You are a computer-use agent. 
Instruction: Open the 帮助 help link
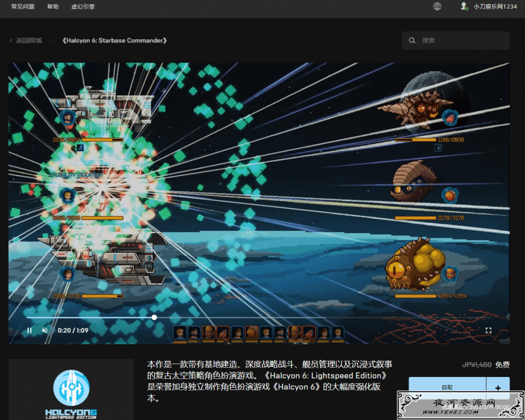click(x=53, y=7)
